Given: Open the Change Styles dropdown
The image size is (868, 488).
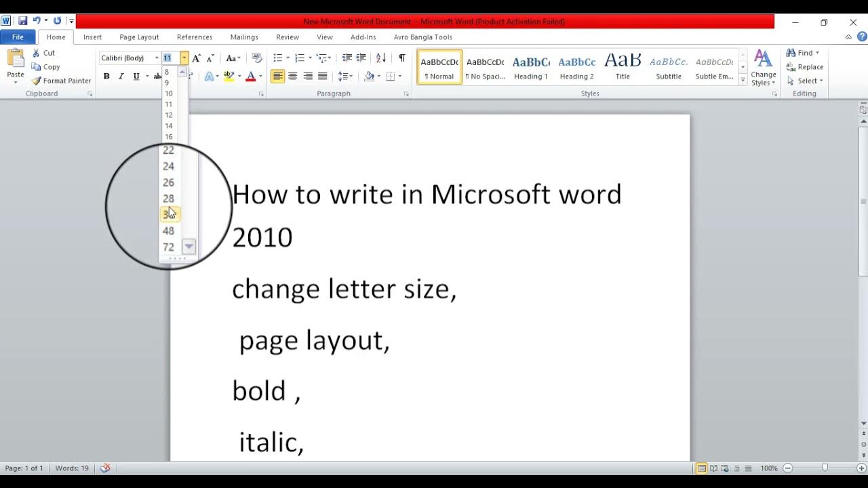Looking at the screenshot, I should (x=763, y=68).
